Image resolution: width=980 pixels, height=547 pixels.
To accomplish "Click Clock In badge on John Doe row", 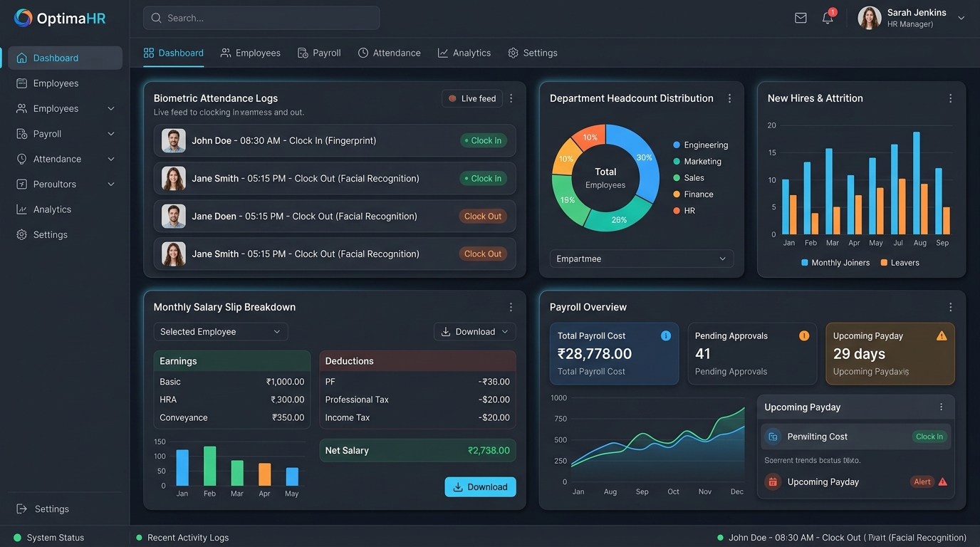I will point(483,140).
